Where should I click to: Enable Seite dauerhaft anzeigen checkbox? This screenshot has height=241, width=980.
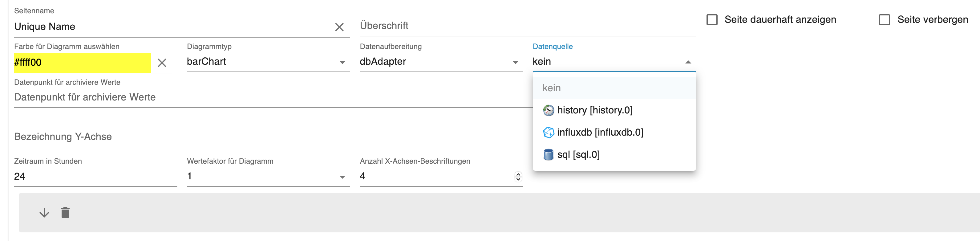[x=712, y=19]
